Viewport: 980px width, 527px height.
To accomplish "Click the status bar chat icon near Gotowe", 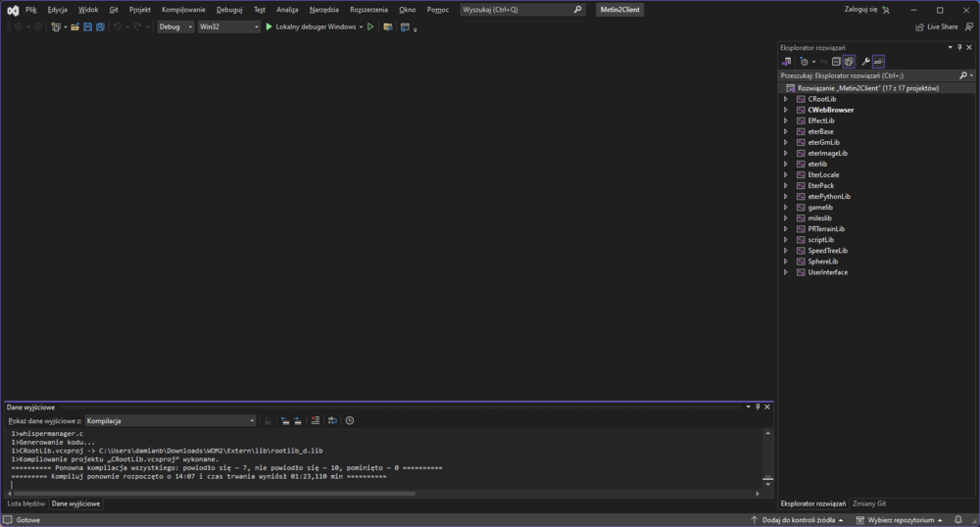I will coord(8,519).
